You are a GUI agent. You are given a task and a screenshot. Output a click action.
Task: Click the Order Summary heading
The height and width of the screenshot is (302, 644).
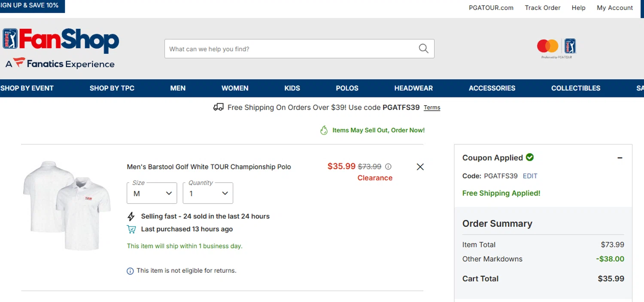(497, 224)
